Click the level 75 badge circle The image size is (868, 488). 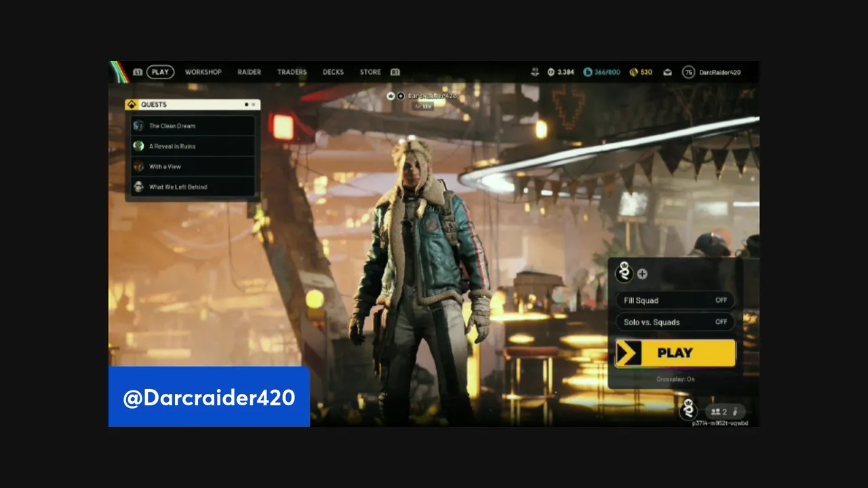pyautogui.click(x=688, y=72)
